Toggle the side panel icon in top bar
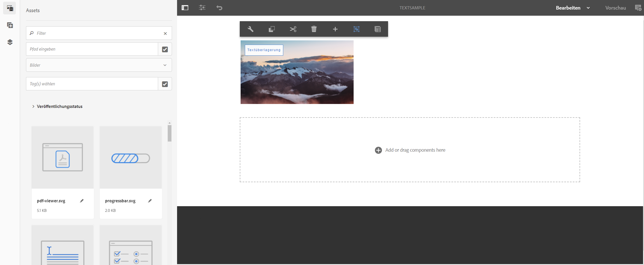Screen dimensions: 644x265 (x=185, y=8)
